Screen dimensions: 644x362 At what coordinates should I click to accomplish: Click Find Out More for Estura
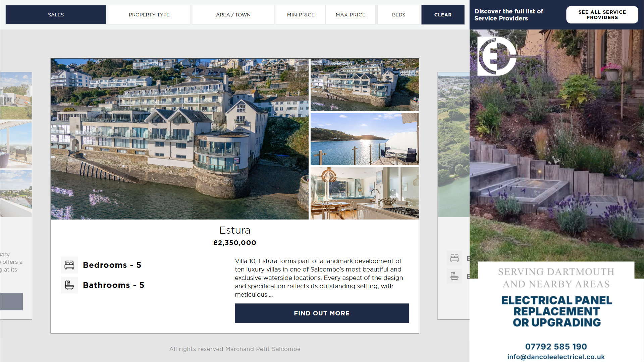(322, 313)
